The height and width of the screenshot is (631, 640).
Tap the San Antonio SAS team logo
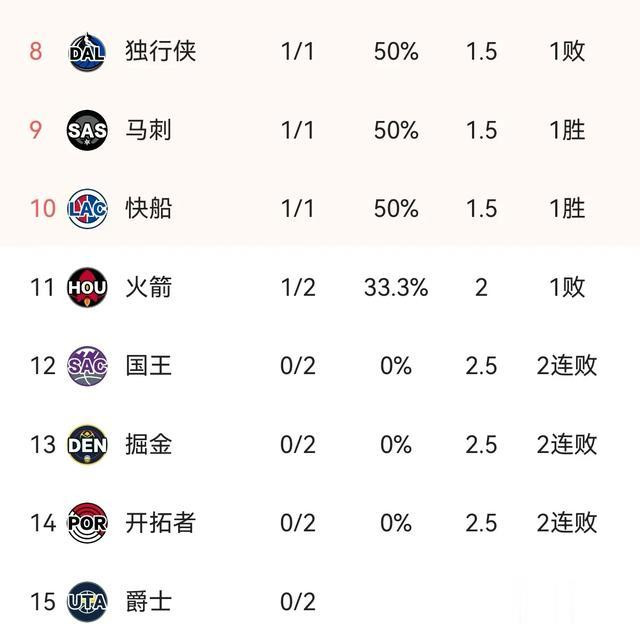(x=87, y=130)
